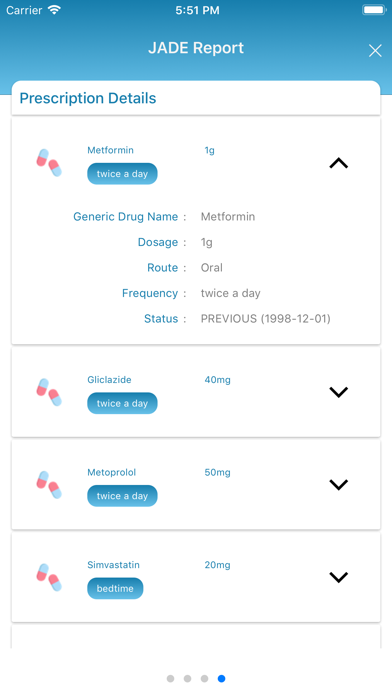392x696 pixels.
Task: Tap Gliclazide's twice a day badge
Action: tap(122, 403)
